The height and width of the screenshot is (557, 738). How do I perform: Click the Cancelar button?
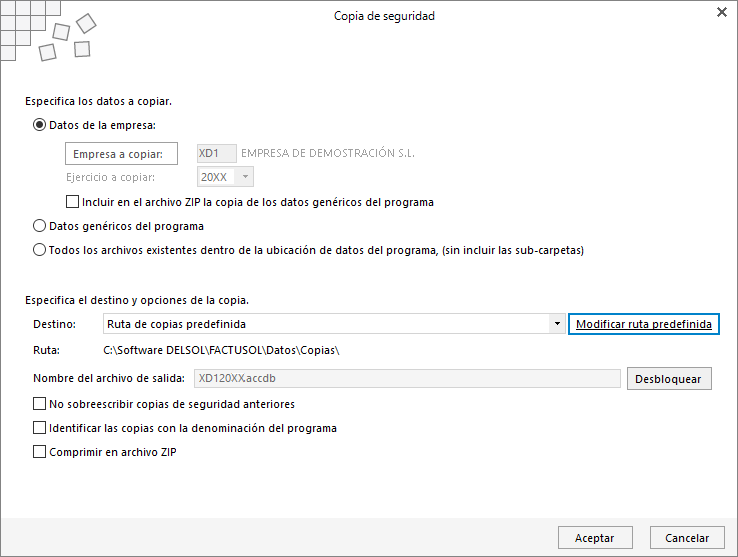coord(687,538)
